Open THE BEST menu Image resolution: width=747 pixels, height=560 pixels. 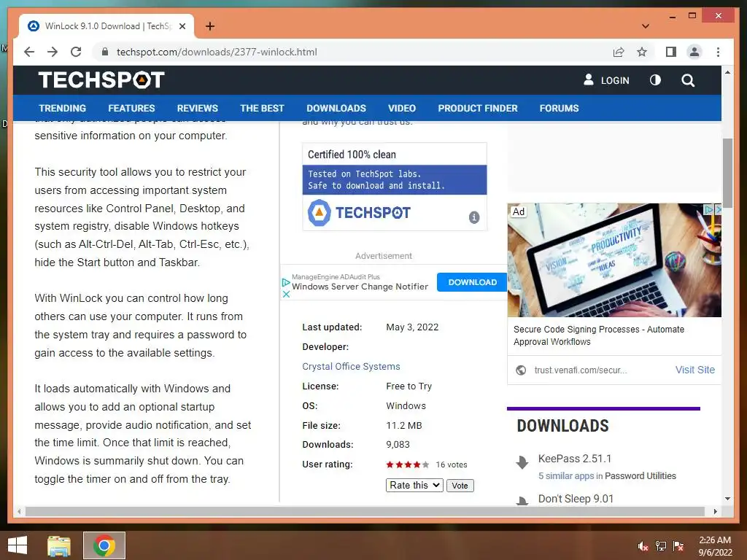262,108
